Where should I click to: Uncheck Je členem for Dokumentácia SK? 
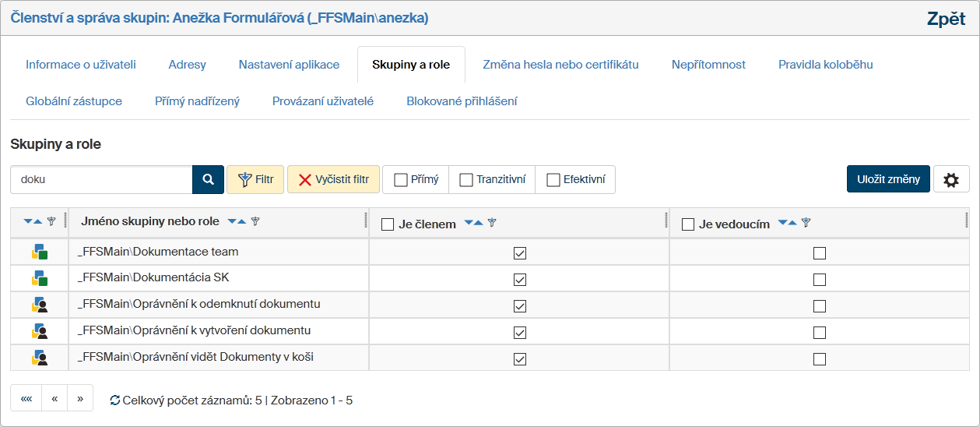(520, 279)
